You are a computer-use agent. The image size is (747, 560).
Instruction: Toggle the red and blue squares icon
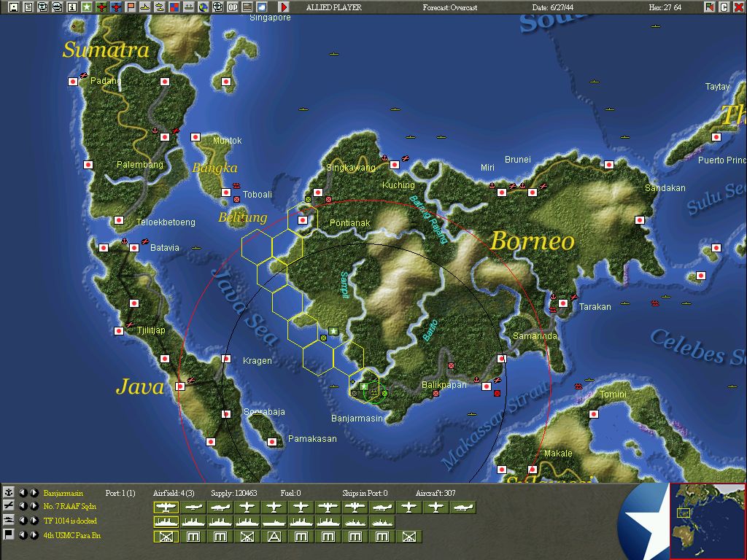[174, 7]
